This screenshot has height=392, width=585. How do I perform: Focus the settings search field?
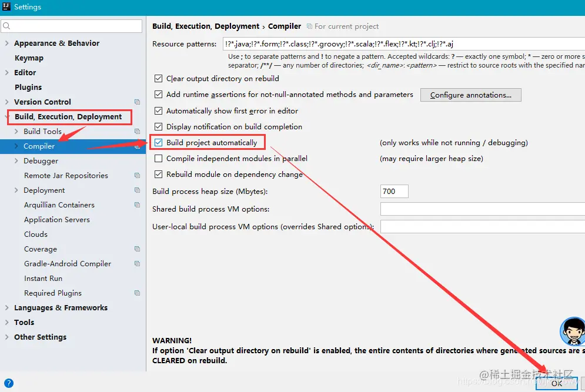pyautogui.click(x=72, y=26)
